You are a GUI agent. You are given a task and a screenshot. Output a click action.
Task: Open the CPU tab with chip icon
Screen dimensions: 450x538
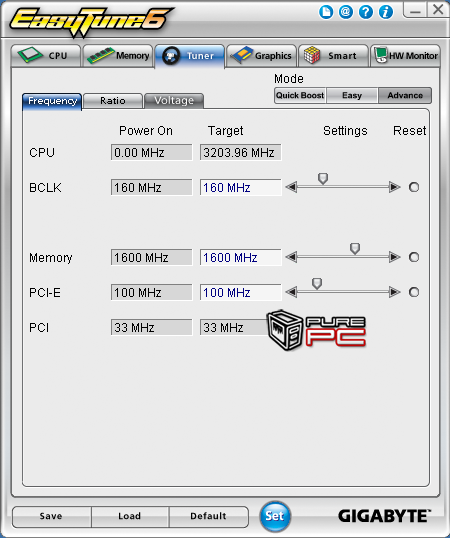[x=46, y=56]
